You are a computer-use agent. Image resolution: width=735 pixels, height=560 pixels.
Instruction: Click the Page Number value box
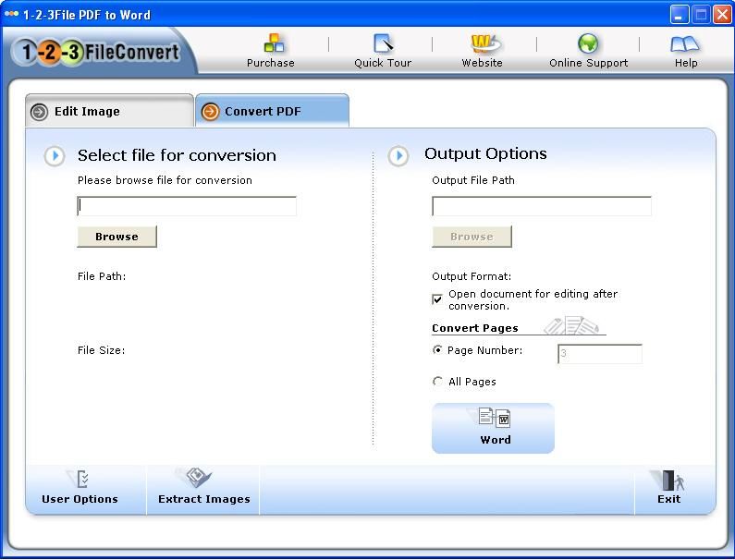tap(599, 354)
